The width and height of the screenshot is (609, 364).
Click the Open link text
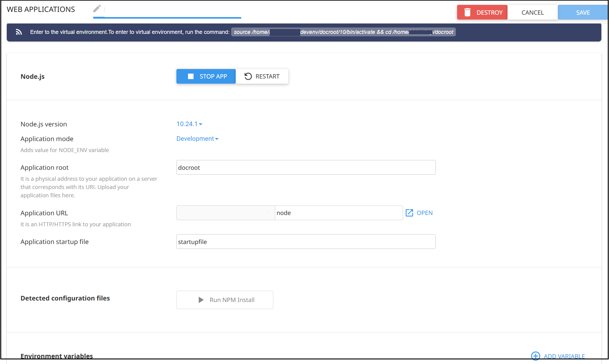click(424, 213)
